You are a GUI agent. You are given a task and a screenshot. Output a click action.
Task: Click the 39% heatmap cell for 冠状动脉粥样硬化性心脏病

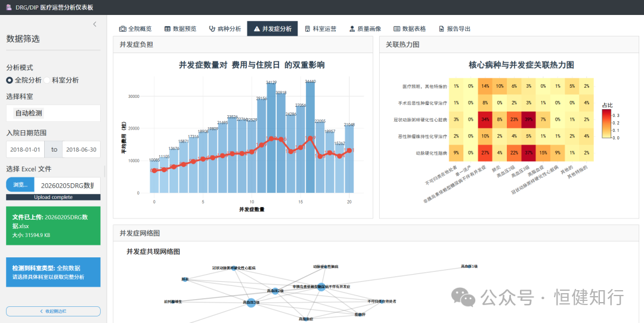click(x=528, y=119)
